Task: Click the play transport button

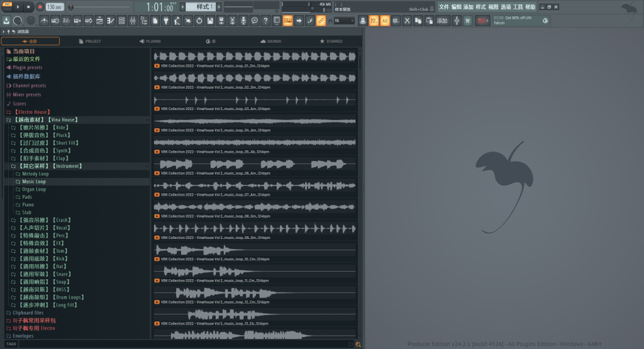Action: (18, 7)
